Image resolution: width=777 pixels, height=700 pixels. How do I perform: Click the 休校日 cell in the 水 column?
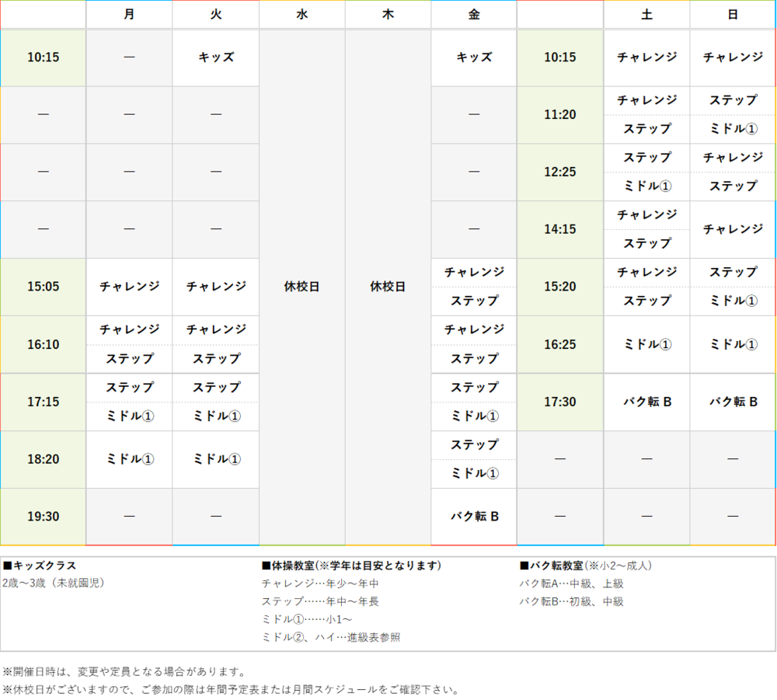tap(301, 287)
